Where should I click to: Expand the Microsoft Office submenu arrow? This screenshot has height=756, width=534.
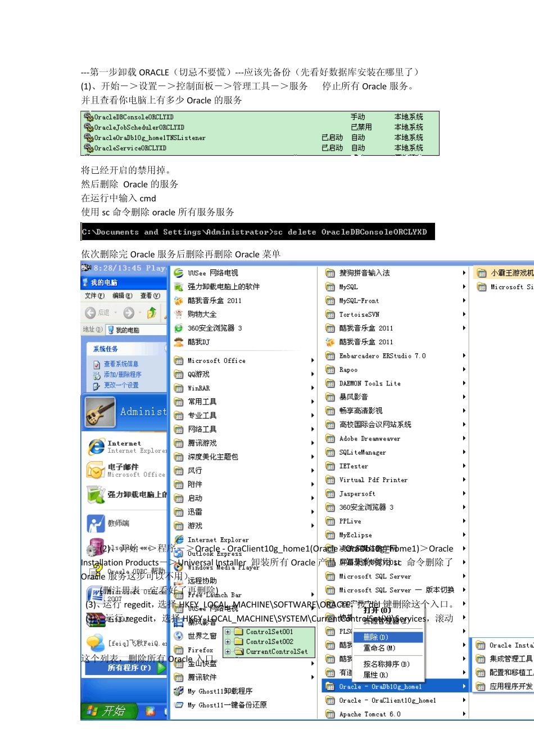pos(313,361)
